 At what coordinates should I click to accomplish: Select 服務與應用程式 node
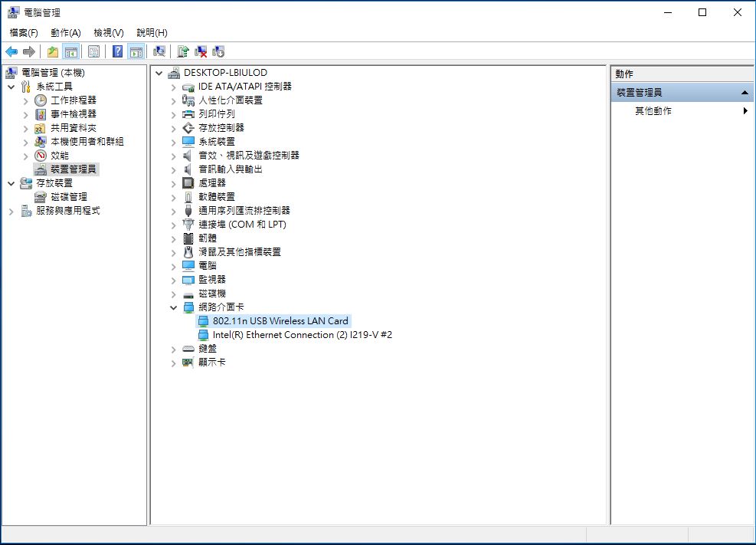pos(68,211)
